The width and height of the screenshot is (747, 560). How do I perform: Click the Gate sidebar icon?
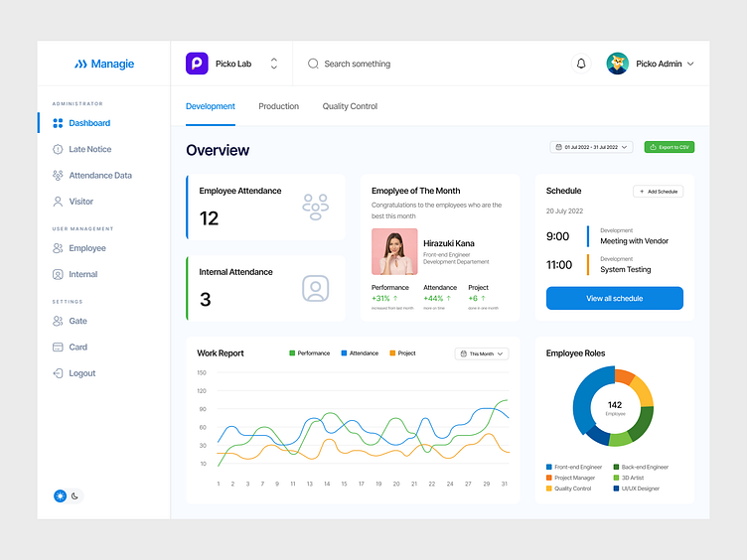pos(58,321)
